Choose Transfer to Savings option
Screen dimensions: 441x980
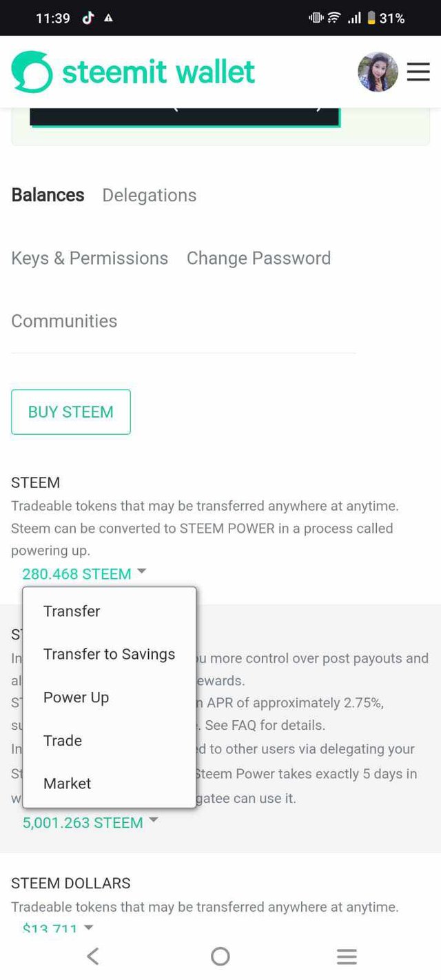click(109, 654)
